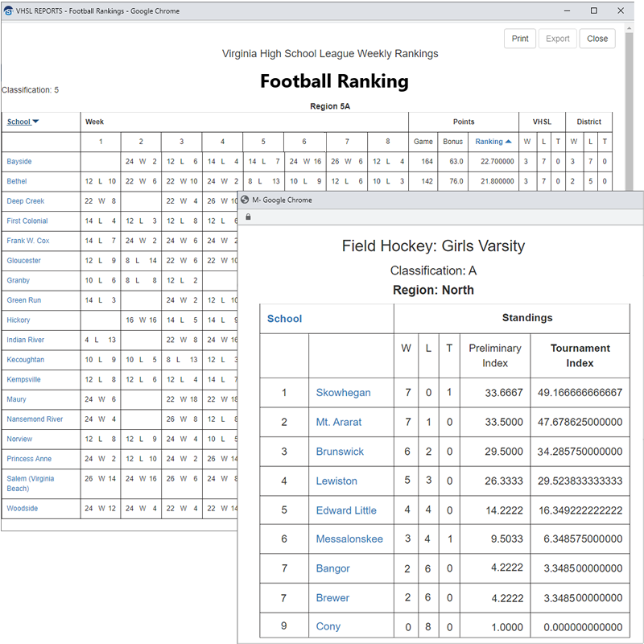Open the Kempsville school link
This screenshot has width=644, height=644.
[23, 379]
